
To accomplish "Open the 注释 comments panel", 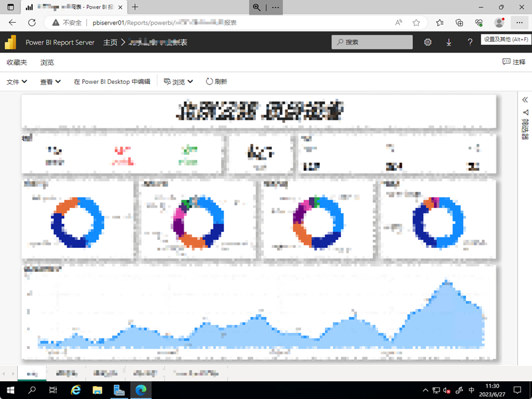I will tap(514, 62).
